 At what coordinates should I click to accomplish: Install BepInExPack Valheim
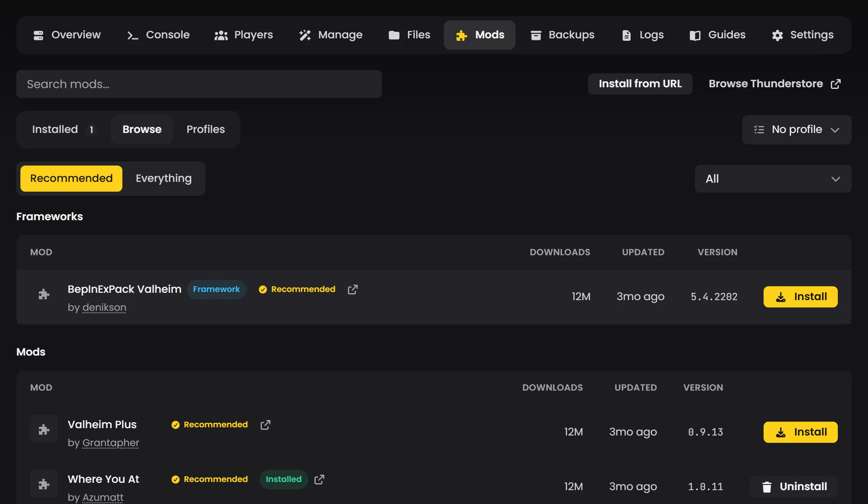coord(800,297)
